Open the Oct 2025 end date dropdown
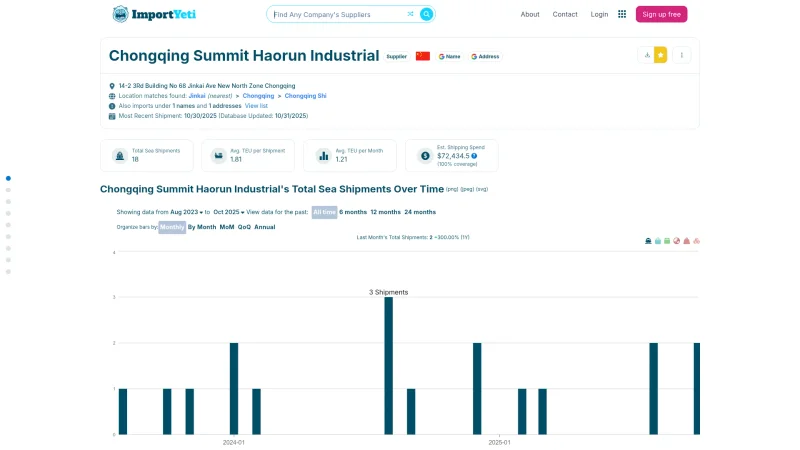The height and width of the screenshot is (450, 800). click(x=229, y=212)
